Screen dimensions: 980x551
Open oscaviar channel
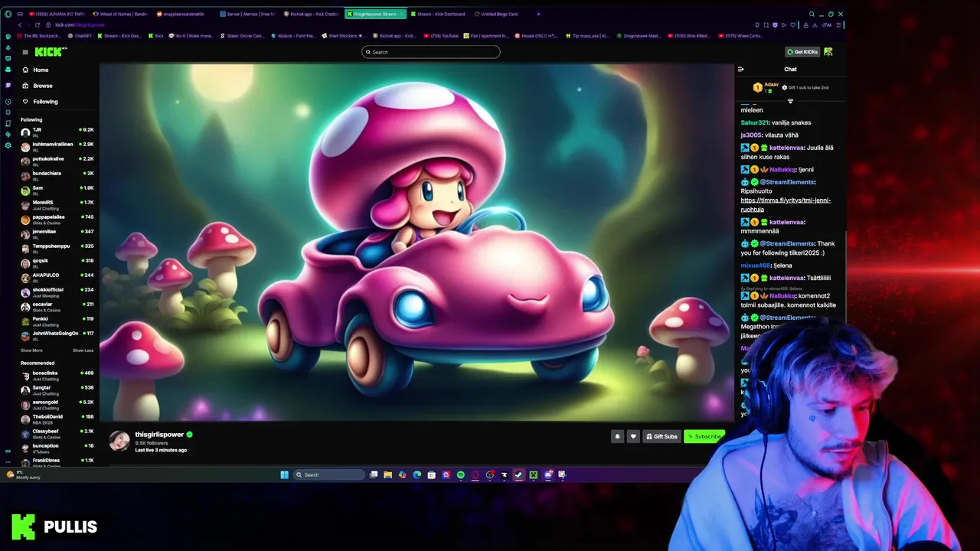[57, 306]
